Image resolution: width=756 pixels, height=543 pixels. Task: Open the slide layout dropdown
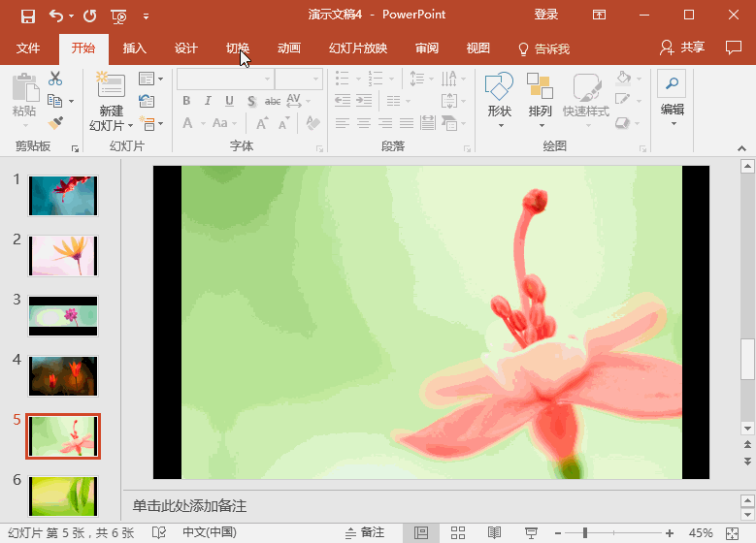150,78
